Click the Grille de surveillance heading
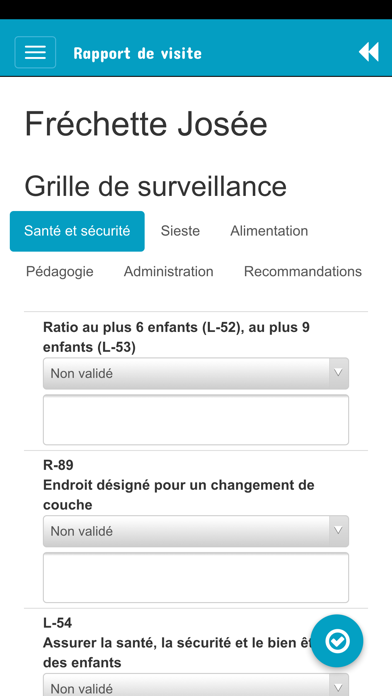392x696 pixels. tap(155, 186)
